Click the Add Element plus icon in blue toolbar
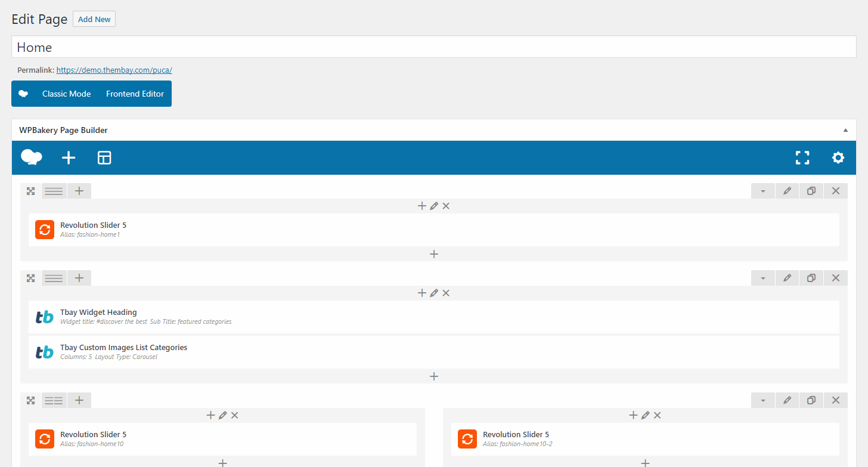The image size is (868, 467). coord(69,157)
